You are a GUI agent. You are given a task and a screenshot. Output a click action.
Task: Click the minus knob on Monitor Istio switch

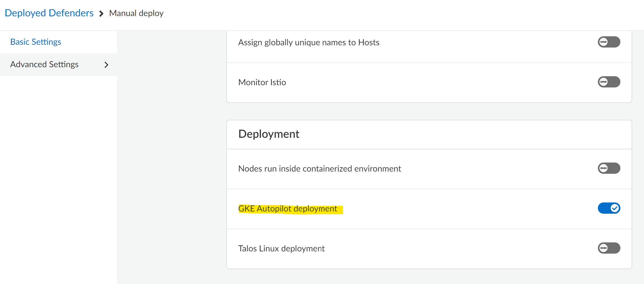(x=603, y=82)
